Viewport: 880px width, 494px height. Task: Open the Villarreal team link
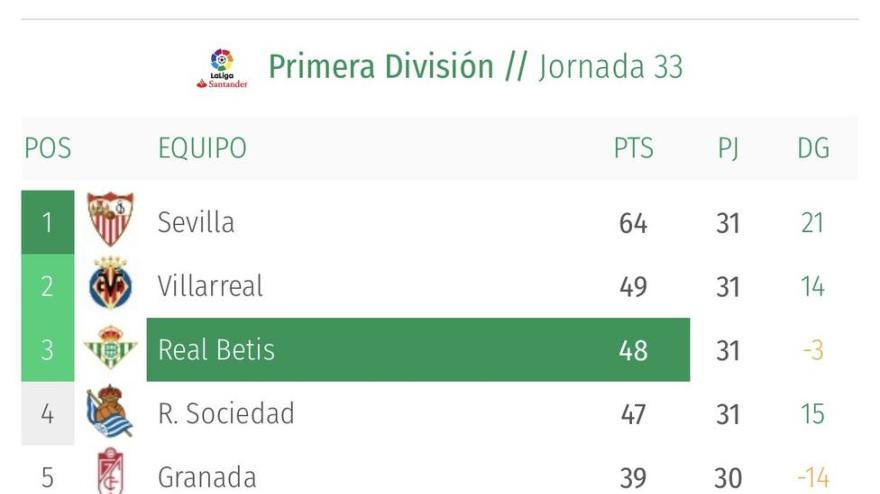(x=210, y=286)
